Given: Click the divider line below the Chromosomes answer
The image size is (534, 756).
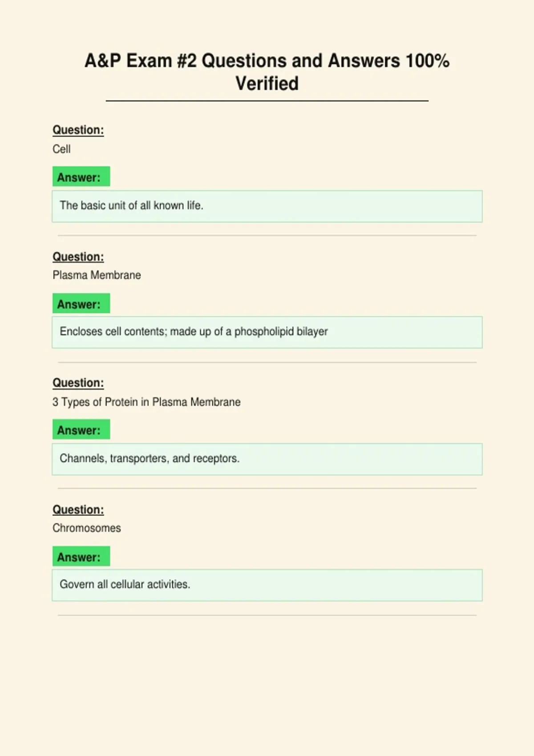Looking at the screenshot, I should (x=267, y=615).
